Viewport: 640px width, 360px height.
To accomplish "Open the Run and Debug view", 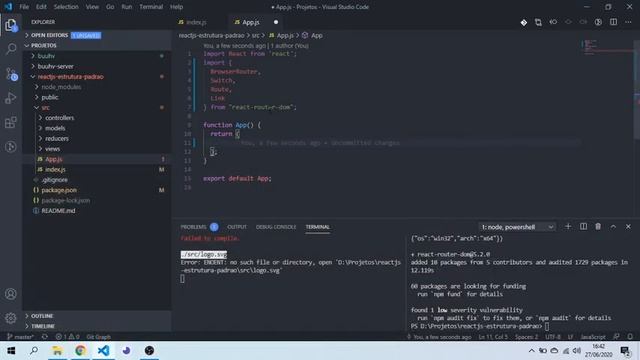I will tap(11, 98).
